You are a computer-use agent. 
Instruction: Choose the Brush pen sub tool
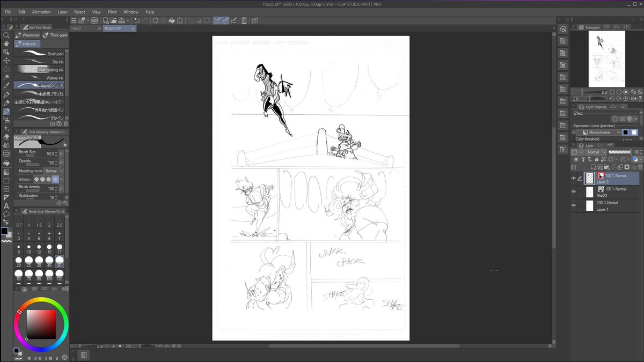39,54
